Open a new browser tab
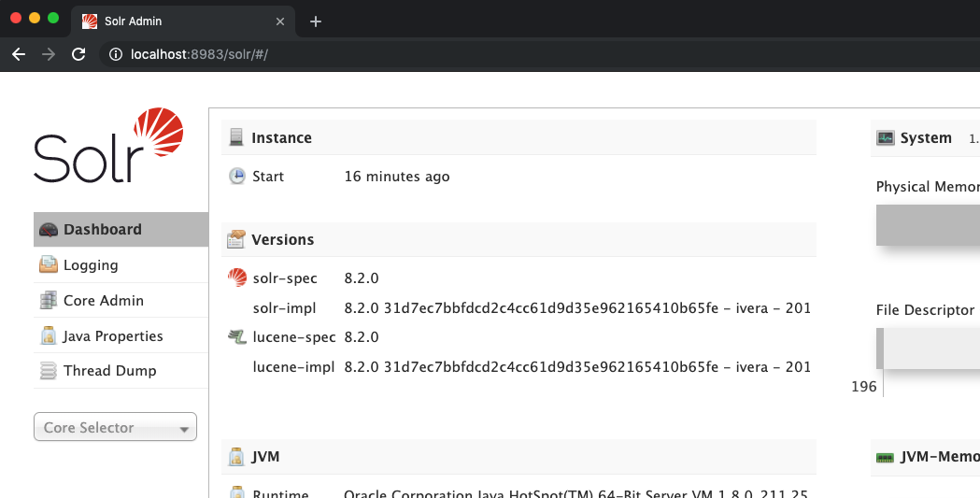This screenshot has height=498, width=980. pos(316,21)
